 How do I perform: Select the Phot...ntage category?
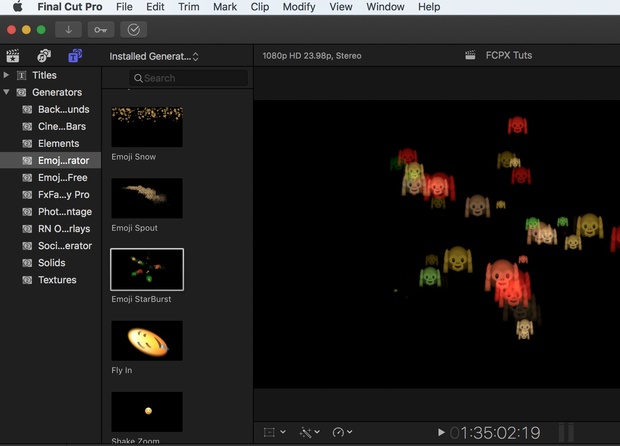click(x=65, y=212)
